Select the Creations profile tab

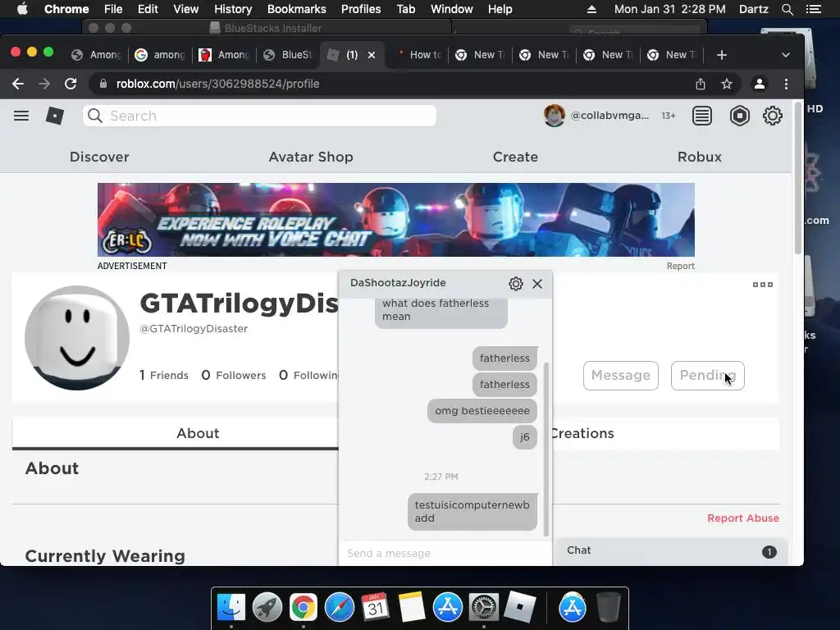582,433
